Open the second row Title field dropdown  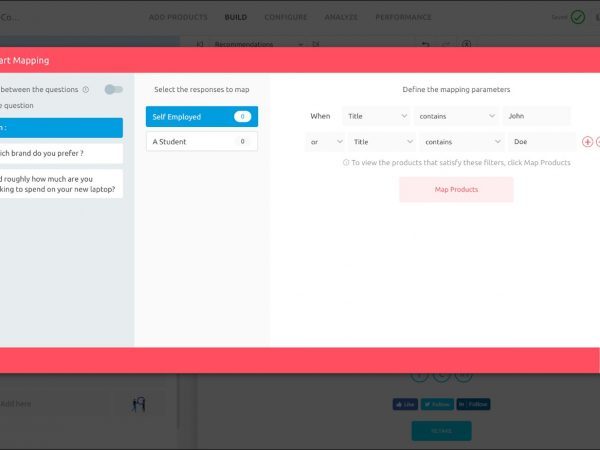[381, 142]
